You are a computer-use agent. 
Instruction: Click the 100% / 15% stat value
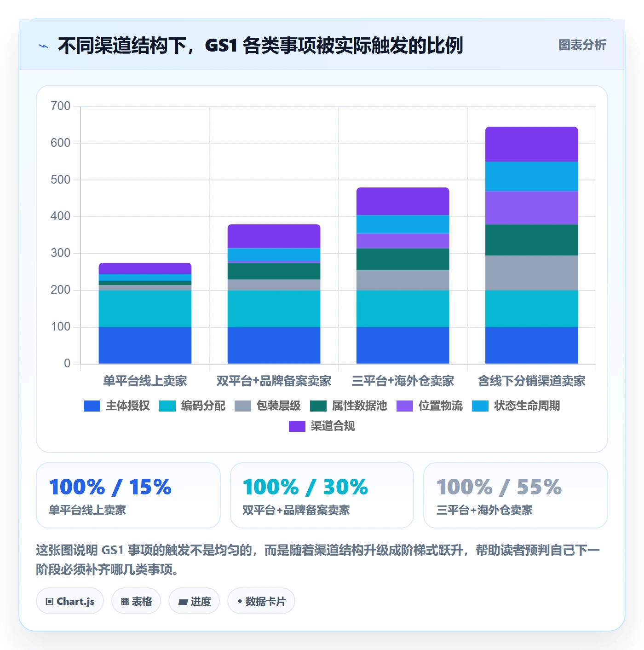(110, 487)
